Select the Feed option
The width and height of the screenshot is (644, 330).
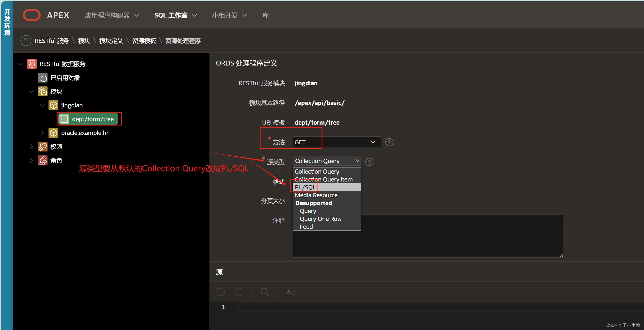(327, 227)
